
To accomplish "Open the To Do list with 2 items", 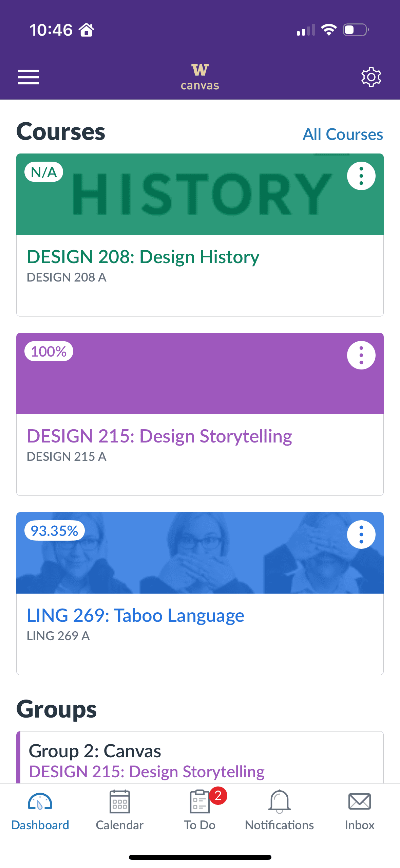I will [x=200, y=815].
